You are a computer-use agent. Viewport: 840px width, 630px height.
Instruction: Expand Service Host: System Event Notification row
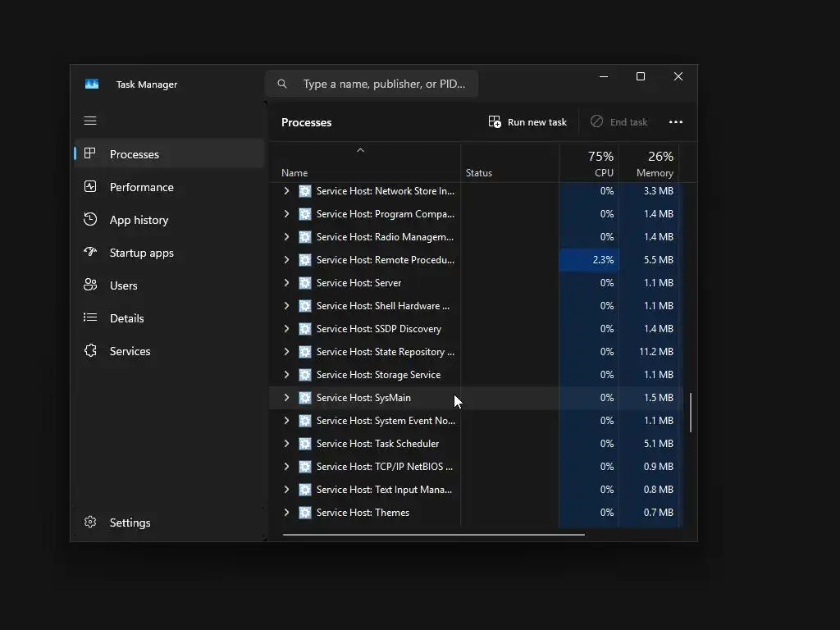coord(286,421)
